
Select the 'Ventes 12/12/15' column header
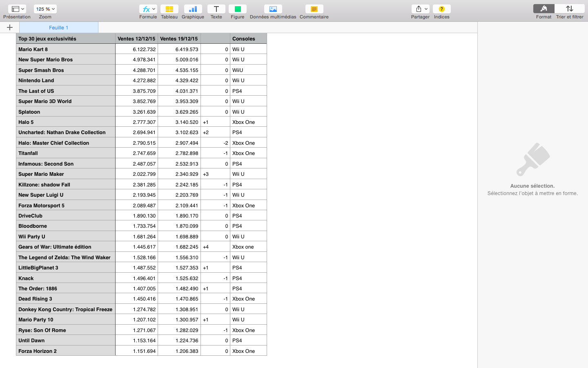[x=136, y=39]
